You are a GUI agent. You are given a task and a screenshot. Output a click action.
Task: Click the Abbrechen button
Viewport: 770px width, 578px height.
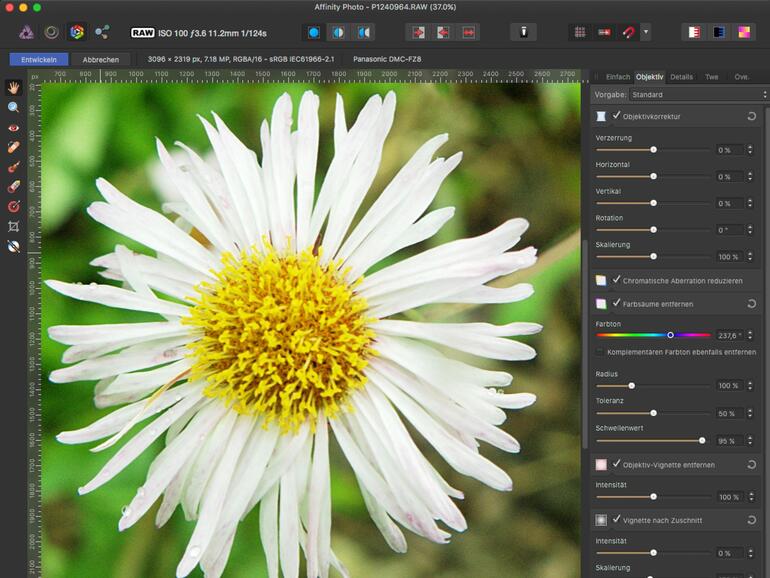101,59
